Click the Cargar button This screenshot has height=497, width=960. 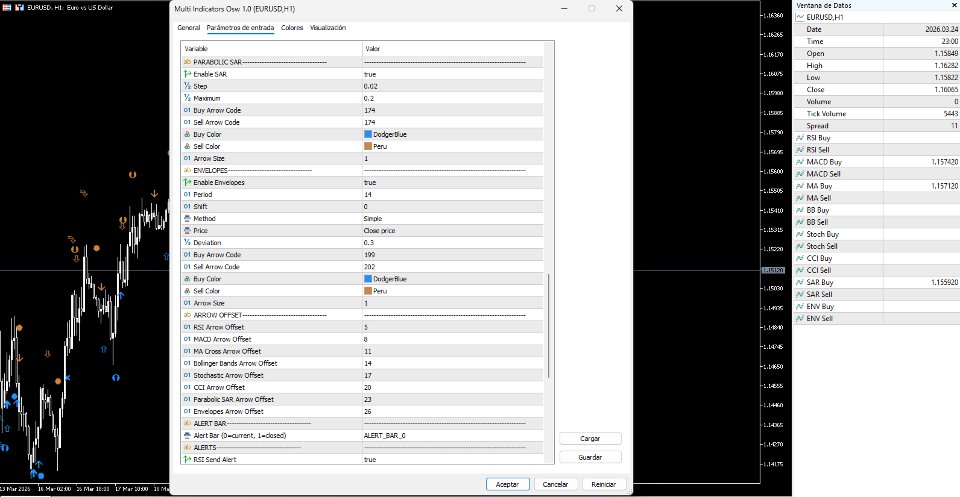tap(590, 438)
